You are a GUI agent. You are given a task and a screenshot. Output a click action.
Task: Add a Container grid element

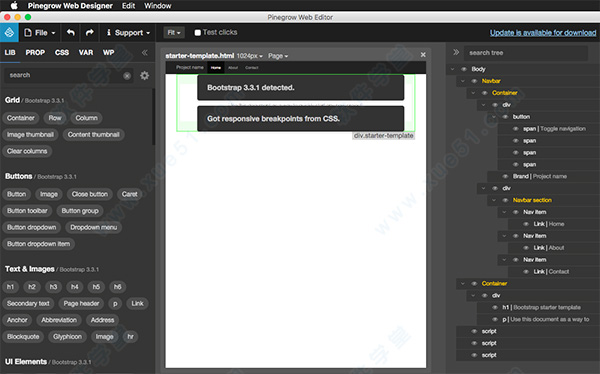(x=21, y=118)
